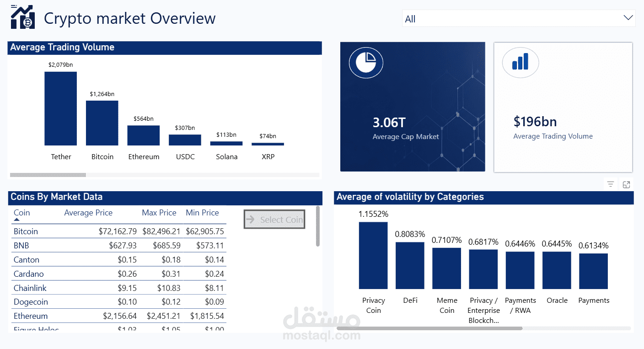Select the Oracle volatility bar
The height and width of the screenshot is (349, 644).
557,270
